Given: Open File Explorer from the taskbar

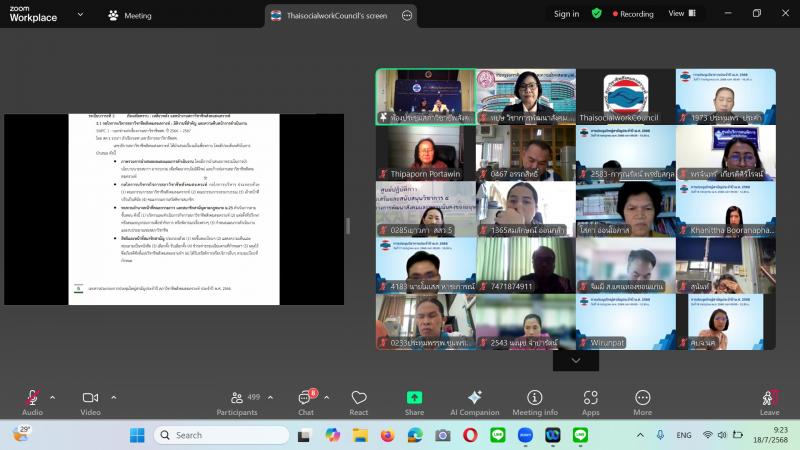Looking at the screenshot, I should 360,435.
